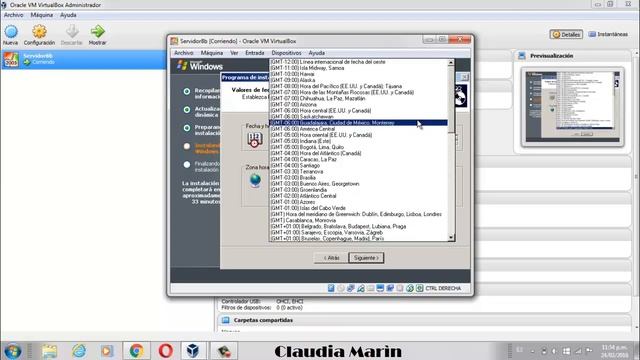Open the Windows Start button
640x360 pixels.
point(13,351)
